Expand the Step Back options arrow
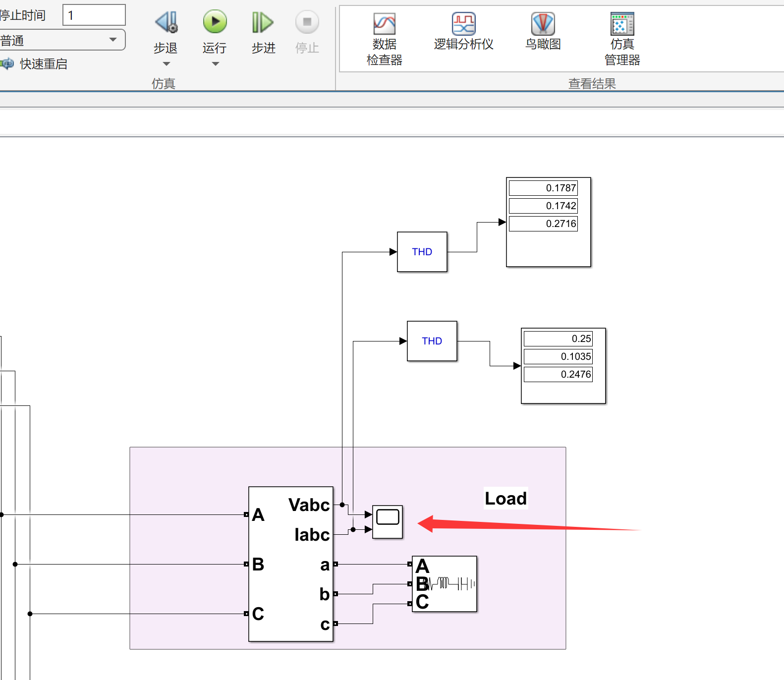Image resolution: width=784 pixels, height=680 pixels. pos(167,64)
